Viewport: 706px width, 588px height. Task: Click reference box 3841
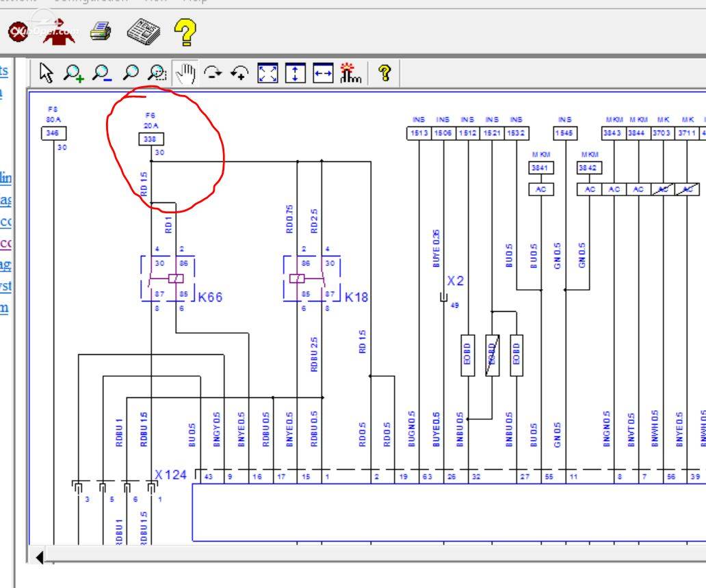tap(540, 168)
